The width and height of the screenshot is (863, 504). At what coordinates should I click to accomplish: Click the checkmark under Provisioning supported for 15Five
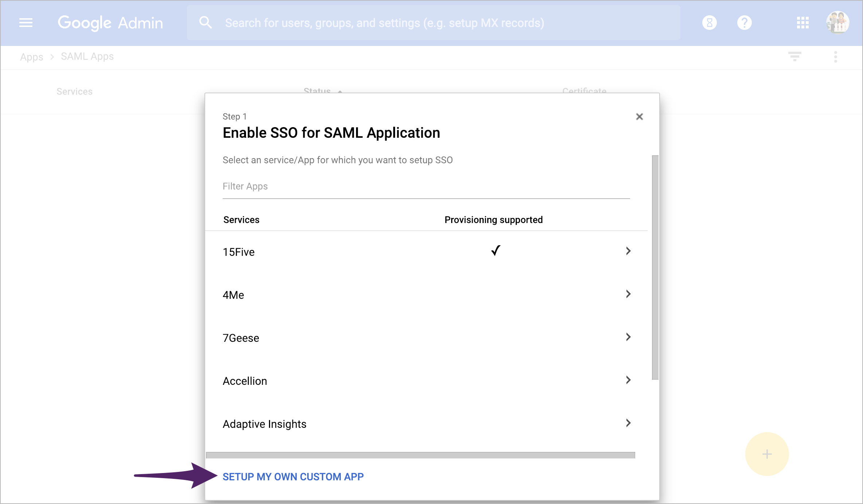pyautogui.click(x=495, y=251)
